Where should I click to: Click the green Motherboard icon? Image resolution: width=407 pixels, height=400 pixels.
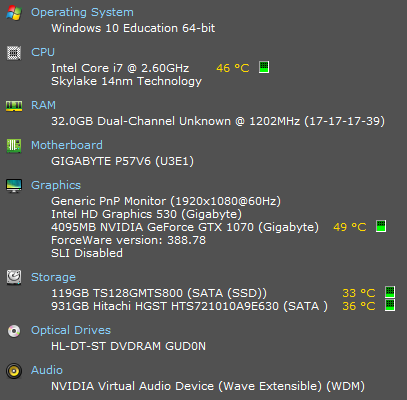(x=14, y=146)
